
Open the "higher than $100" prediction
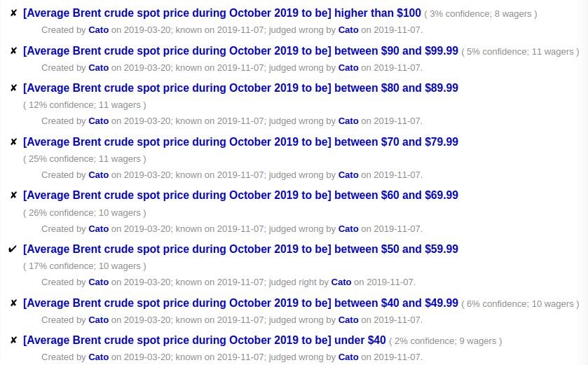221,13
